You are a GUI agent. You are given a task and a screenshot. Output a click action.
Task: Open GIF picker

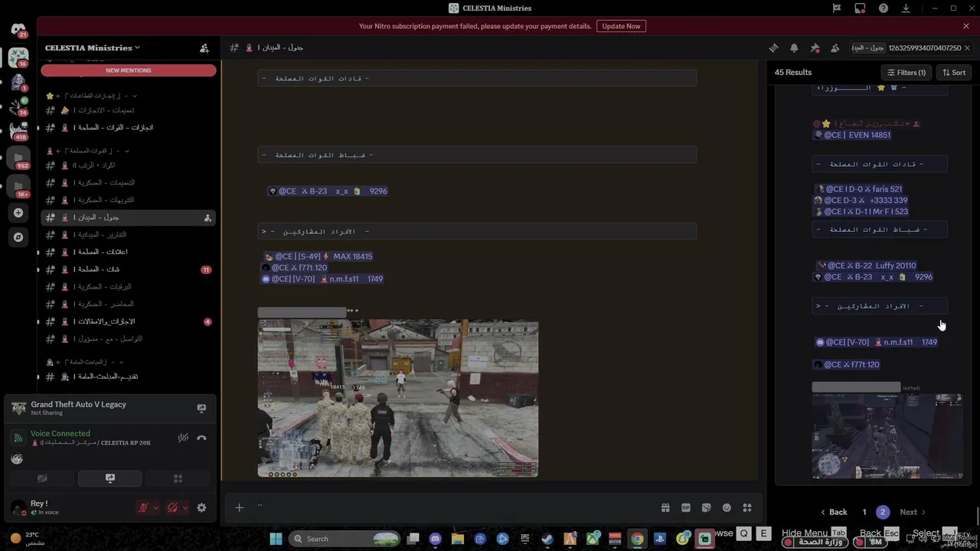click(x=686, y=507)
